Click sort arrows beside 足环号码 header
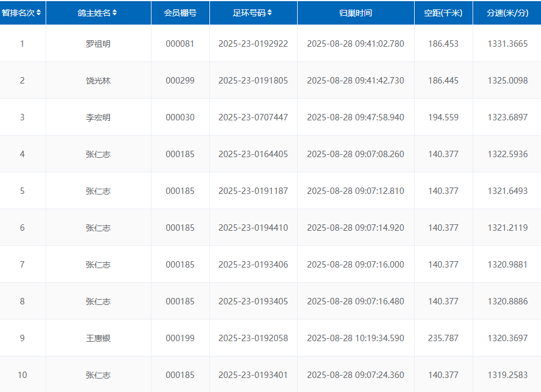 pos(269,13)
